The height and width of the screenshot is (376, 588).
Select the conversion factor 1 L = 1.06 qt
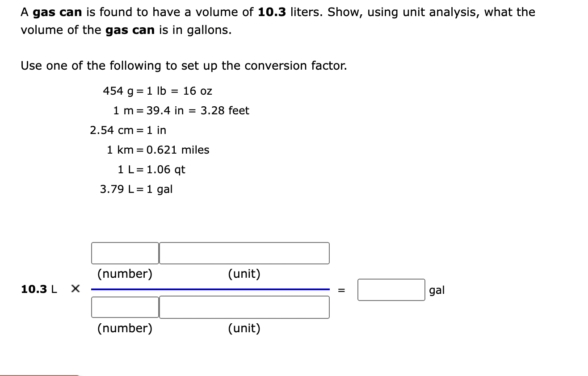(151, 170)
